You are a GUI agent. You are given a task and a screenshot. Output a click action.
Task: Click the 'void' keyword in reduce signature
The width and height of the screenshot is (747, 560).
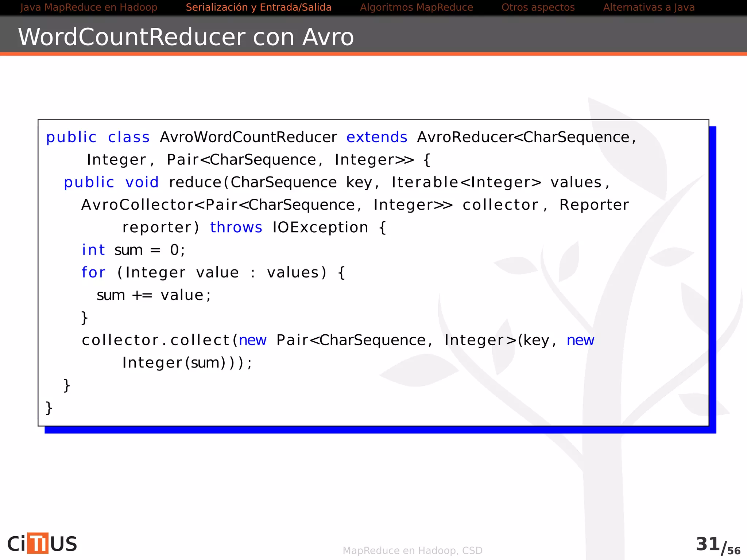point(142,182)
